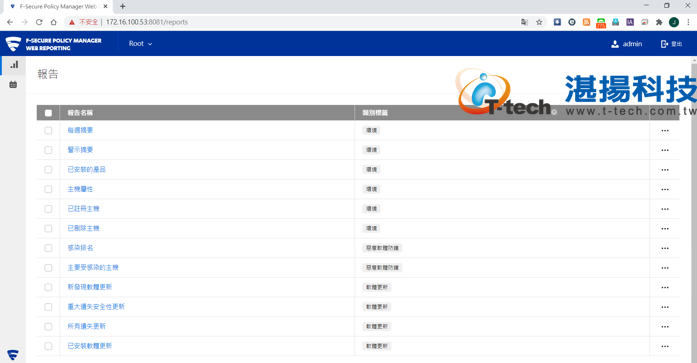This screenshot has width=697, height=363.
Task: Open the reports bar chart sidebar icon
Action: click(14, 65)
